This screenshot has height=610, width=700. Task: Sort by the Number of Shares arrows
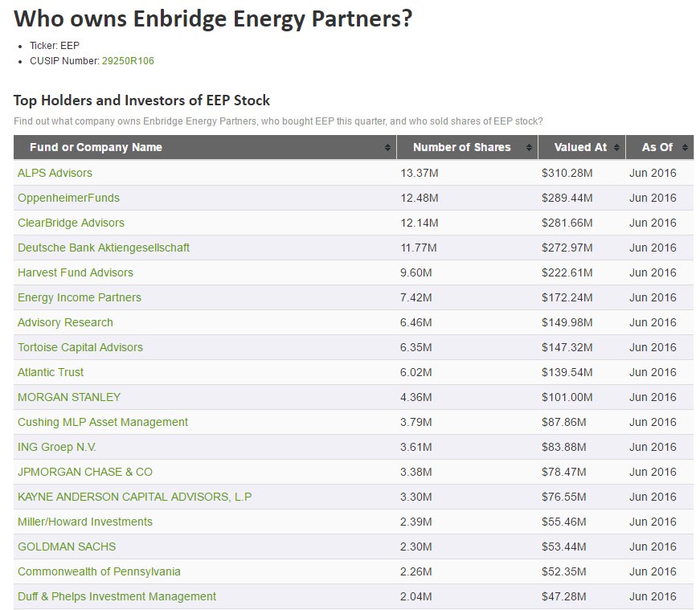[529, 147]
